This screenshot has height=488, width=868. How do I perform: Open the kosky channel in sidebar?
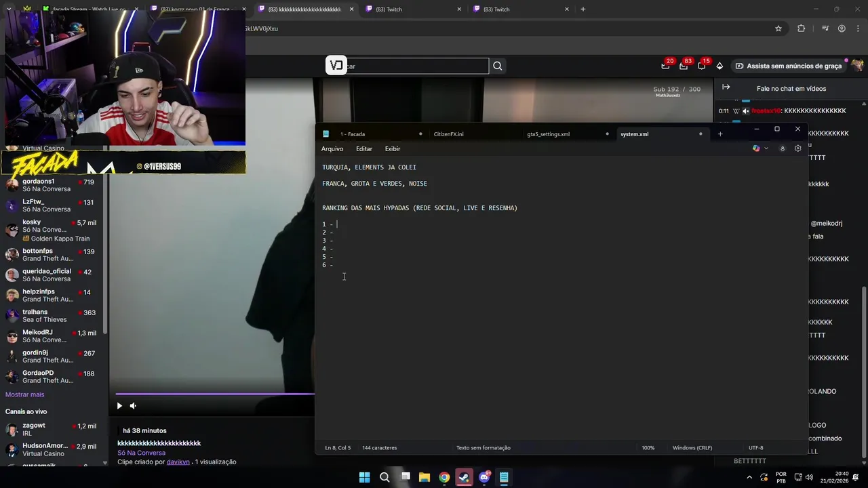coord(53,230)
